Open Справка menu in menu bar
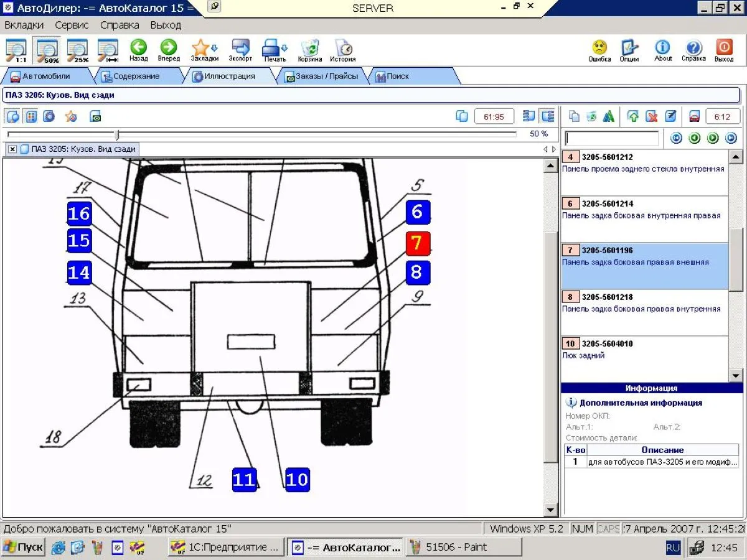This screenshot has height=560, width=747. [x=120, y=26]
